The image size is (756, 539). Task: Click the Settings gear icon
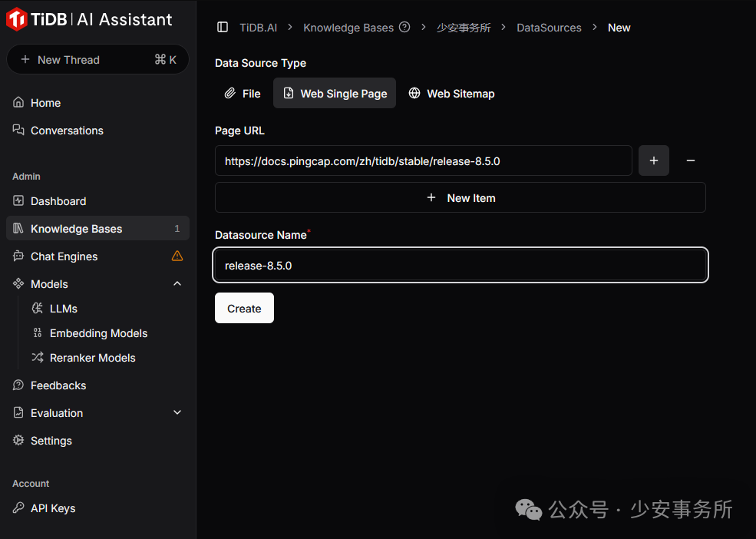[18, 440]
